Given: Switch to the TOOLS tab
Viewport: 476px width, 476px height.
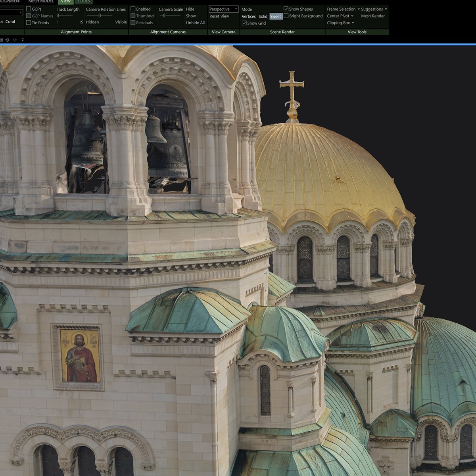Looking at the screenshot, I should [84, 2].
